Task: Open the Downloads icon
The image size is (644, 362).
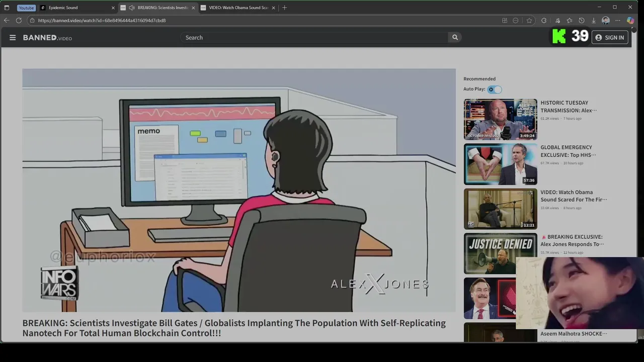Action: (594, 21)
